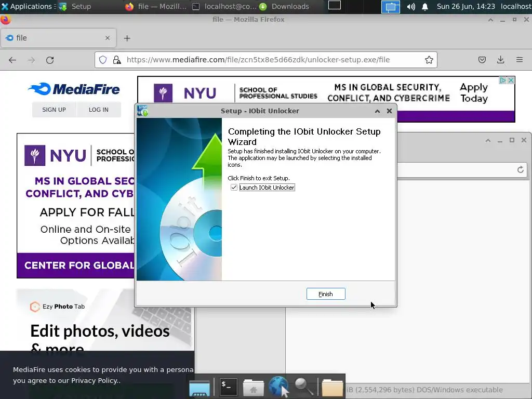Image resolution: width=532 pixels, height=399 pixels.
Task: Reload the MediaFire page
Action: point(50,60)
